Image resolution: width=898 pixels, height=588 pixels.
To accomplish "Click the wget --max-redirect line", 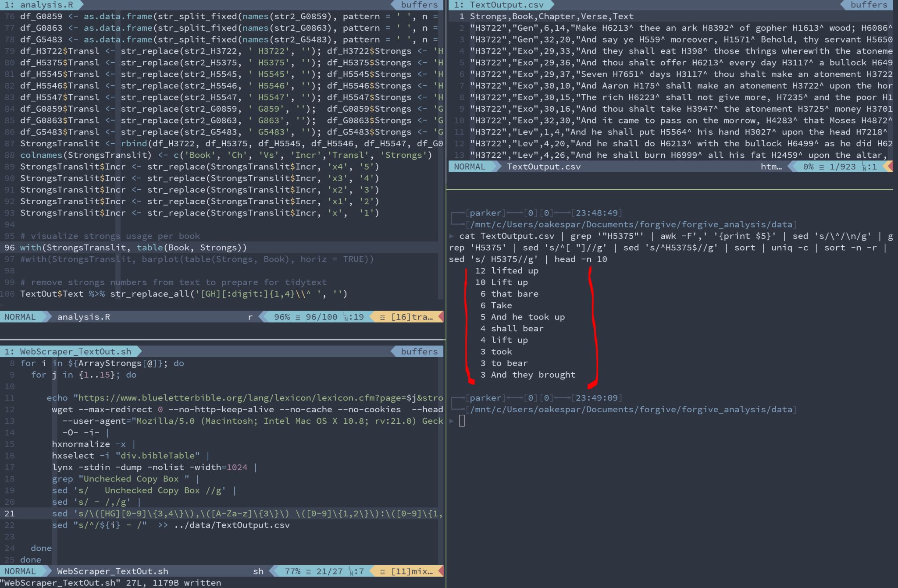I will click(x=248, y=409).
